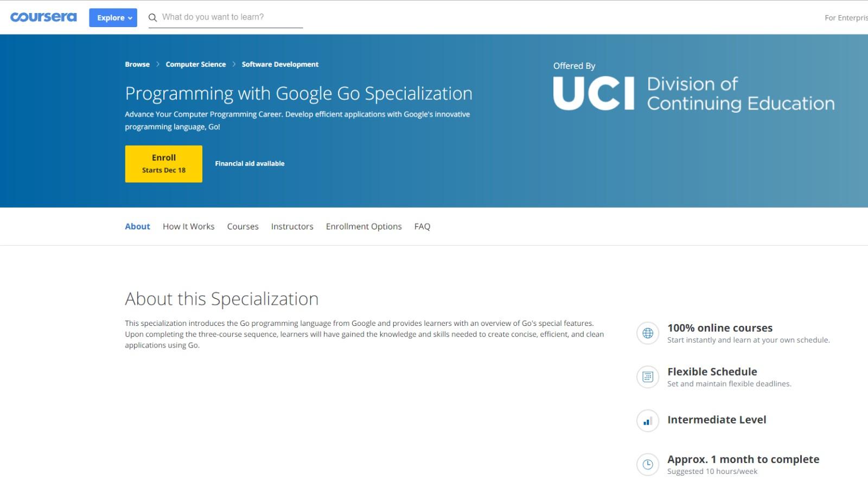The width and height of the screenshot is (868, 488).
Task: Click the UCI Division of Continuing Education logo
Action: [694, 92]
